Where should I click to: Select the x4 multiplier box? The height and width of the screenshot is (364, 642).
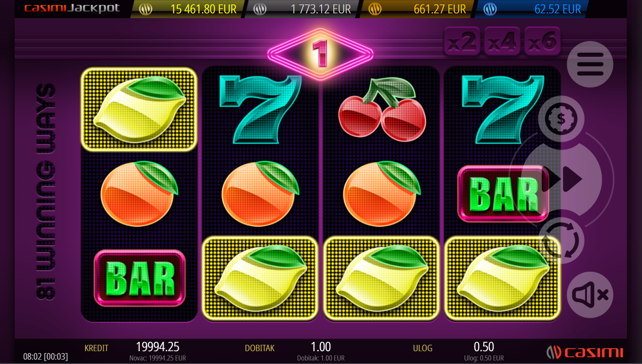coord(502,42)
